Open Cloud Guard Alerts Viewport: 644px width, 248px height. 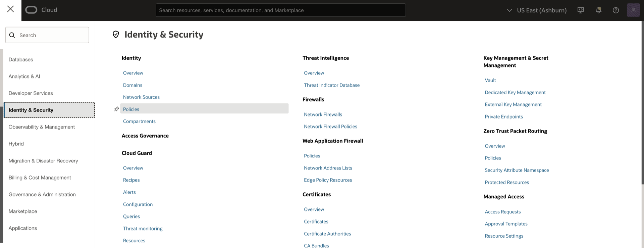(x=129, y=192)
